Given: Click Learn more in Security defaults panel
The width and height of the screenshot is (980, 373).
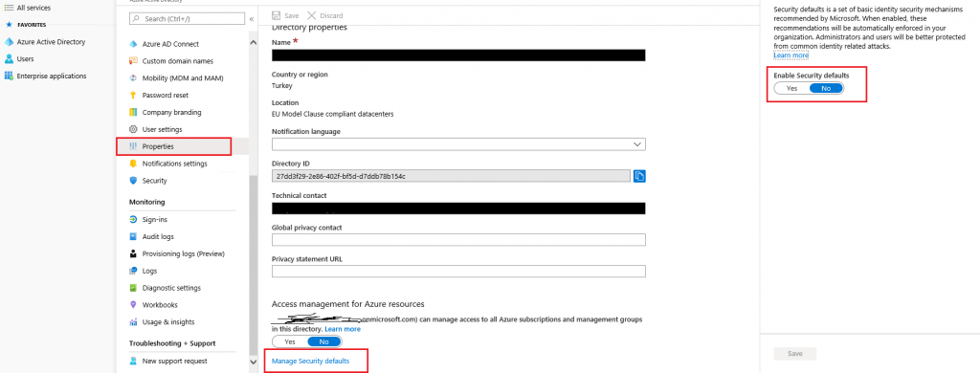Looking at the screenshot, I should click(x=791, y=55).
